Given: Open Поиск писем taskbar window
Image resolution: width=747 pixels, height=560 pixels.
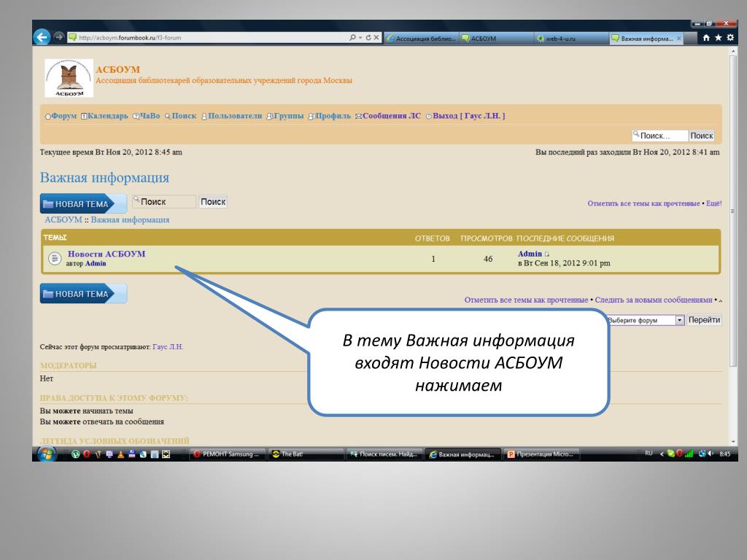Looking at the screenshot, I should [384, 454].
